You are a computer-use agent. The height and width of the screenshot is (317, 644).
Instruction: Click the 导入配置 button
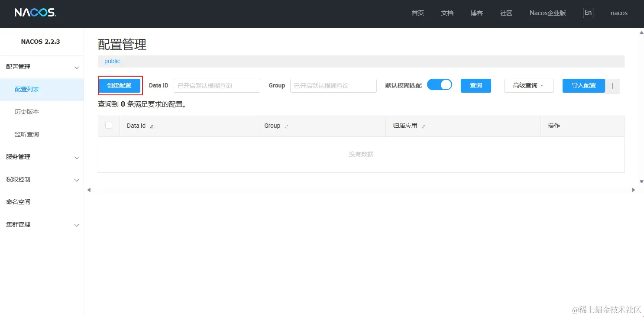point(584,86)
